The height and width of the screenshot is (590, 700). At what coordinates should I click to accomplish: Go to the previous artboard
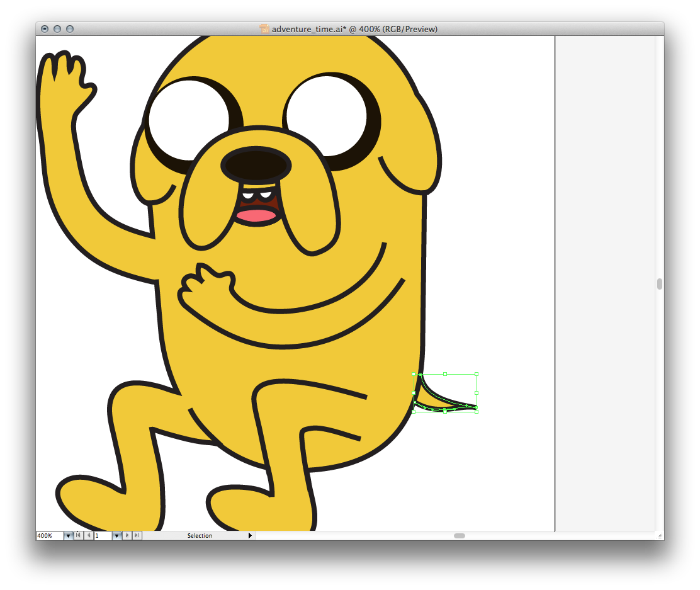point(88,536)
